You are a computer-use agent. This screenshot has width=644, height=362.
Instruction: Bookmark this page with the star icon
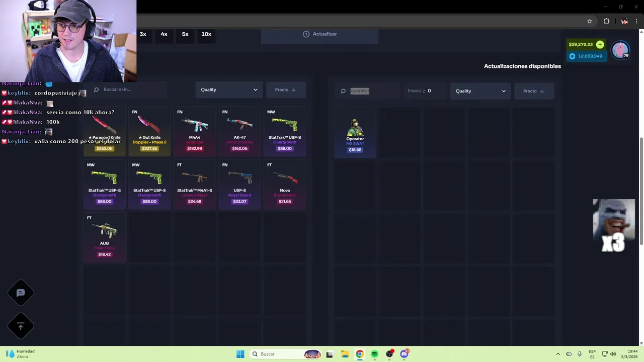590,21
